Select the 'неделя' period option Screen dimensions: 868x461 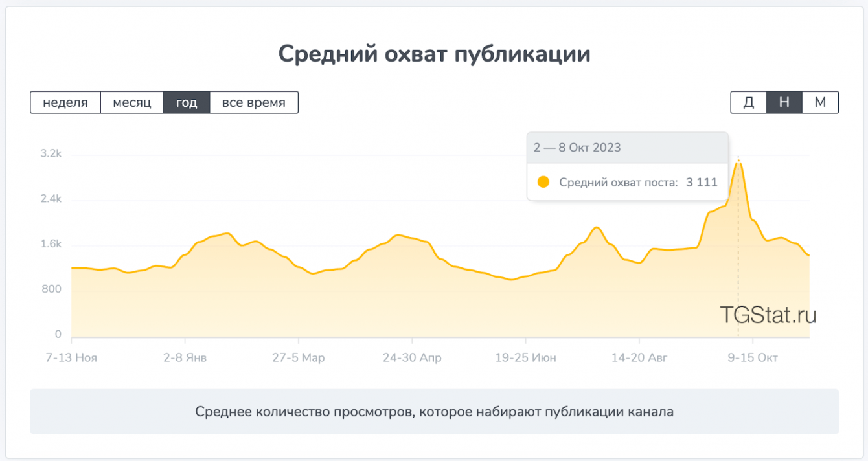coord(65,102)
